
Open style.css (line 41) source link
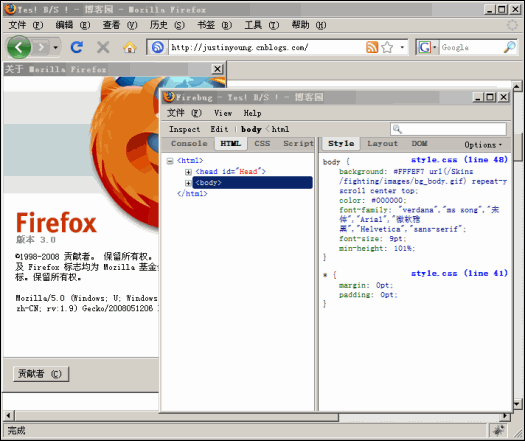(459, 273)
